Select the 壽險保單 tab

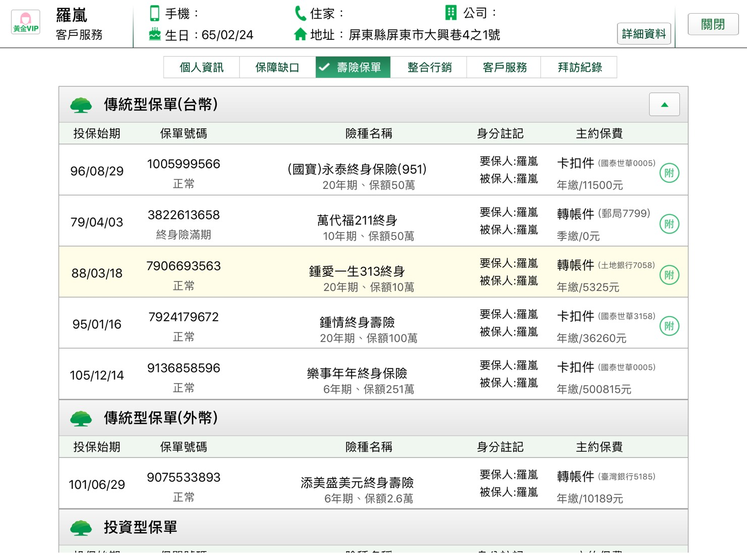pyautogui.click(x=353, y=67)
